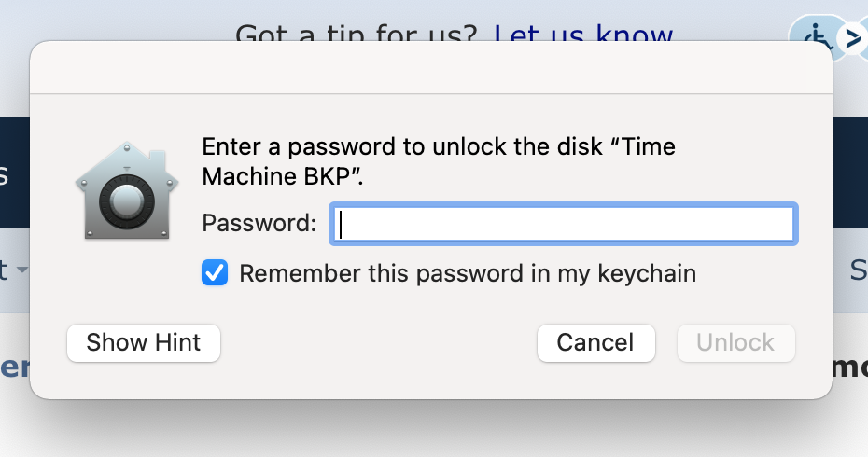Screen dimensions: 868x457
Task: Click the truncated blue "er" headline text
Action: point(15,367)
